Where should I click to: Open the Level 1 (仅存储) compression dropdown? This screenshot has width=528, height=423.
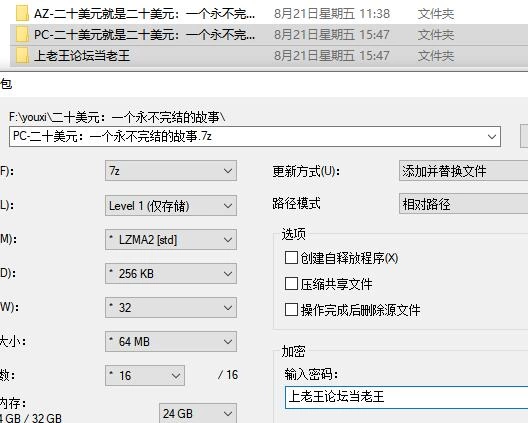pyautogui.click(x=171, y=205)
